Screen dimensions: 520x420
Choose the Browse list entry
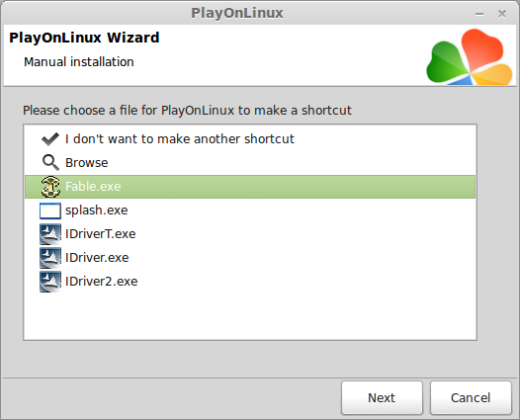click(250, 163)
